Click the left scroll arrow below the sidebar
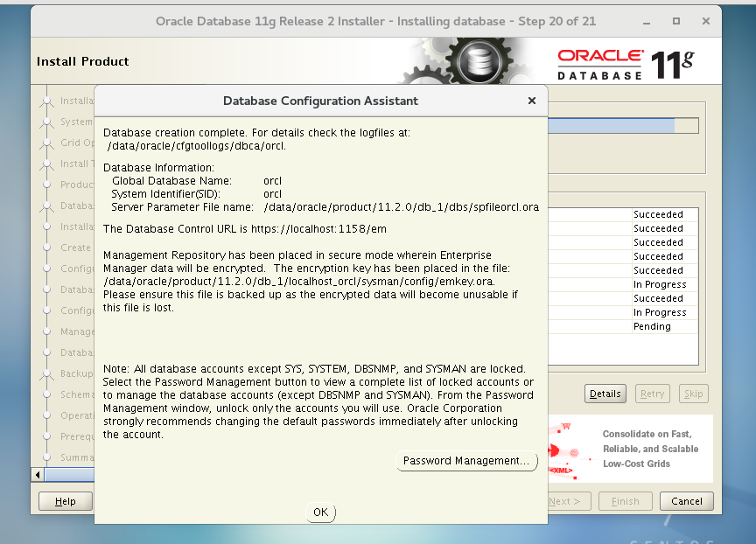This screenshot has height=544, width=756. pyautogui.click(x=37, y=472)
